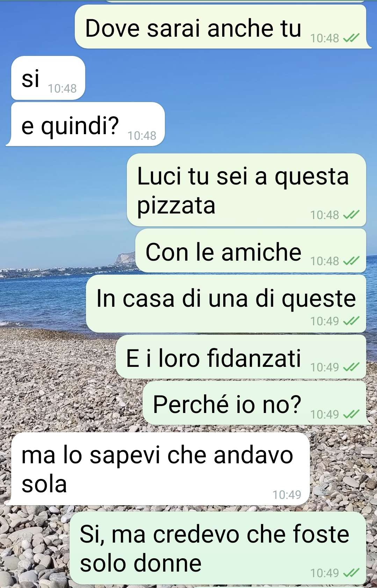Tap read ticks on "E i loro fidanzati"

pos(351,367)
